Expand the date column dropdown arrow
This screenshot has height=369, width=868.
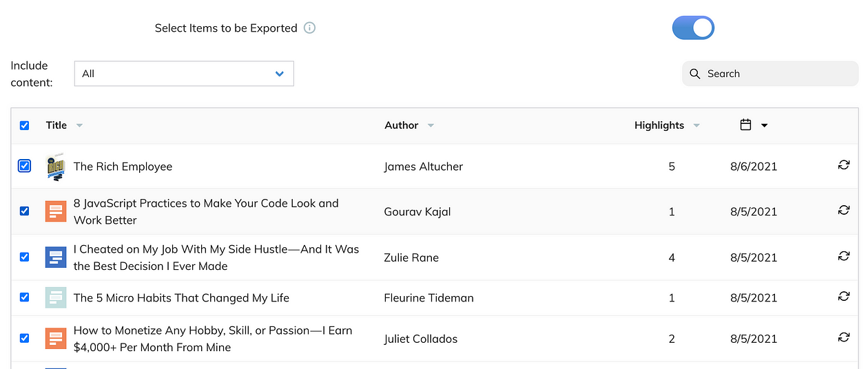[x=764, y=125]
